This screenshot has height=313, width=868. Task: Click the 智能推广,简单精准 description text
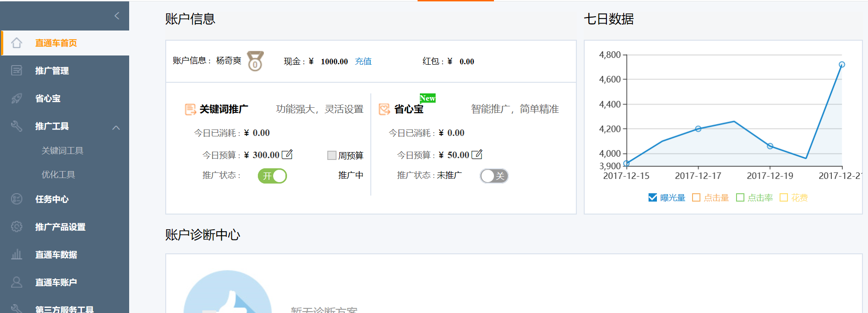(x=515, y=109)
